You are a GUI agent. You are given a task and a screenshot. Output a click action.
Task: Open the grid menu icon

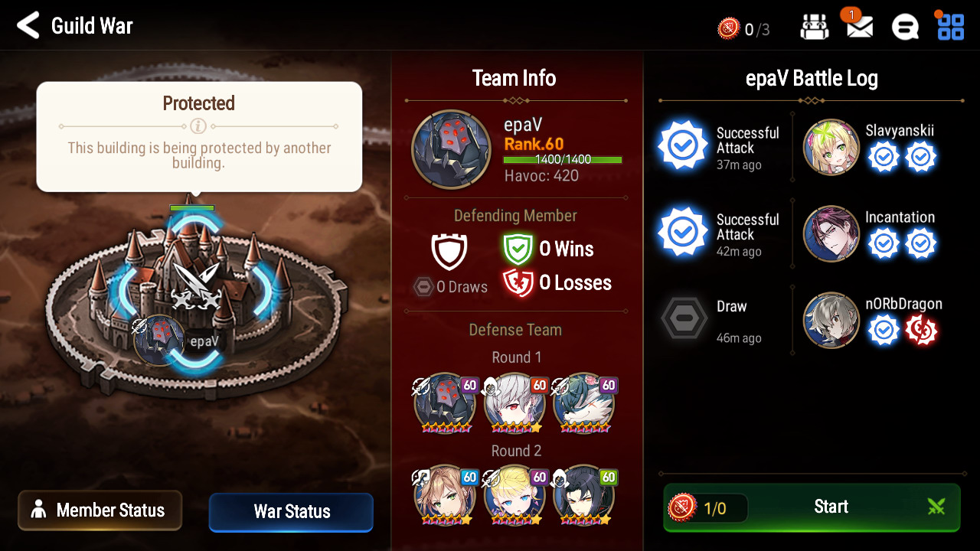pyautogui.click(x=951, y=27)
